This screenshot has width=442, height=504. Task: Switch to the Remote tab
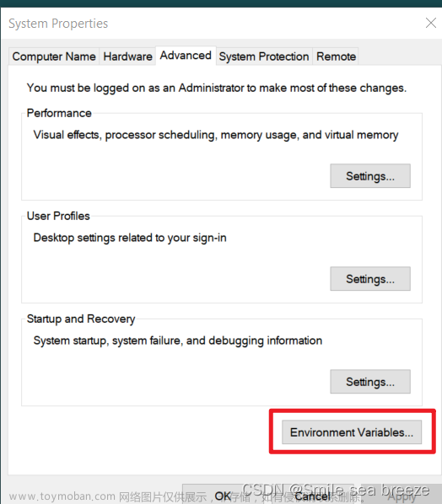(336, 56)
